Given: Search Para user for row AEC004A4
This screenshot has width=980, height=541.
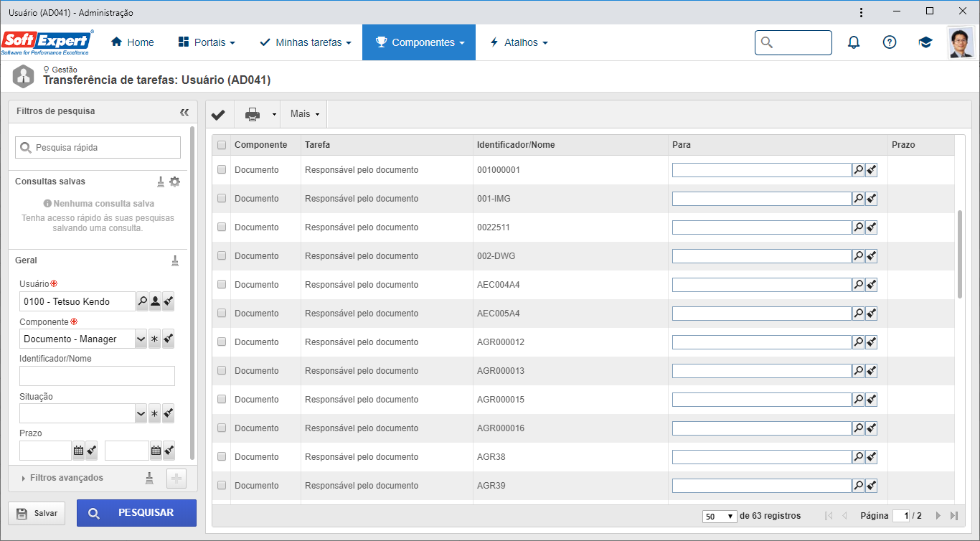Looking at the screenshot, I should coord(858,285).
